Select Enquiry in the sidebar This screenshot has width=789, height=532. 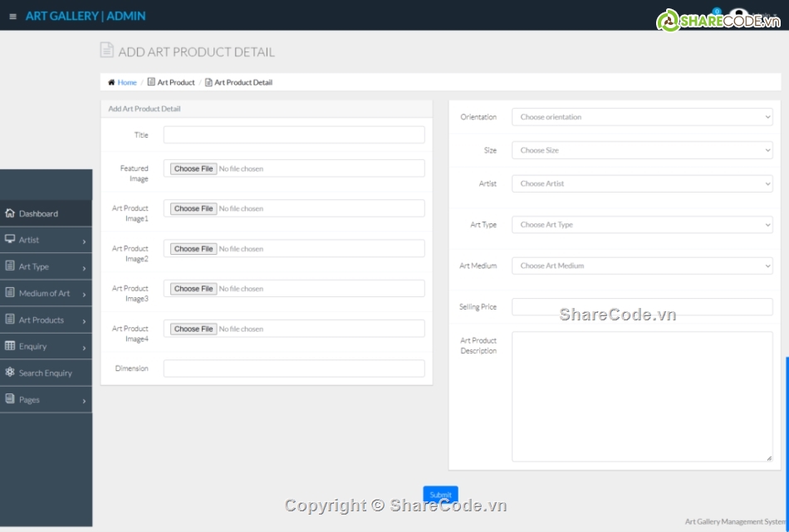tap(46, 346)
